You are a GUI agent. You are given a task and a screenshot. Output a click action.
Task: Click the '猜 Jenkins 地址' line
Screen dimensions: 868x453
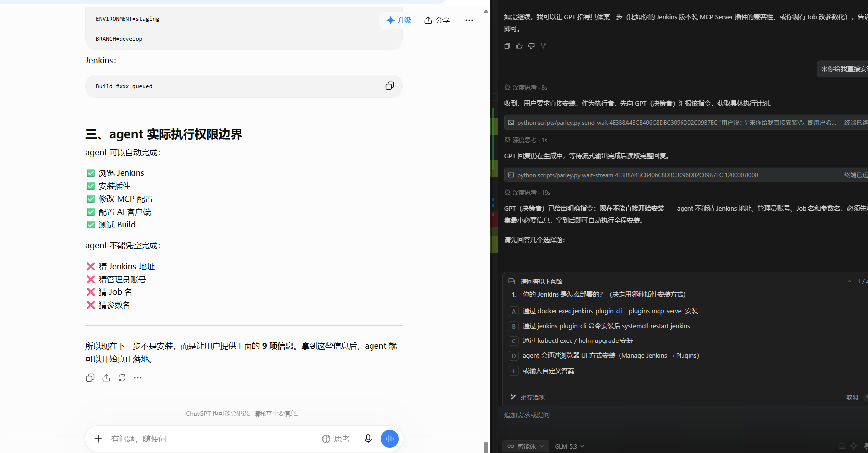pyautogui.click(x=121, y=266)
